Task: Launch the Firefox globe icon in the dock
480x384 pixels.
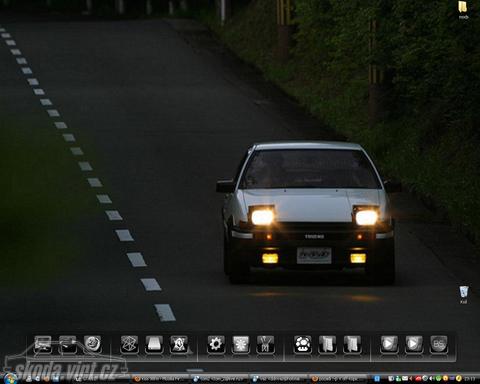Action: 92,344
